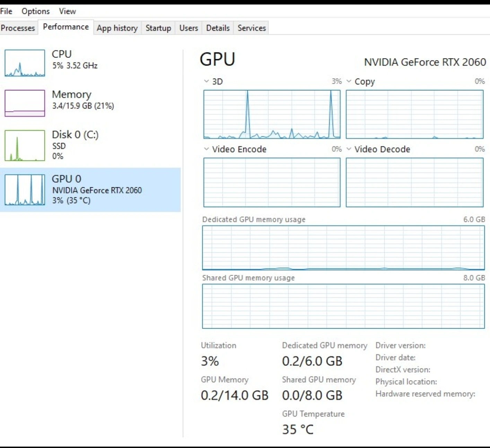Click the NVIDIA GeForce RTX 2060 heading
The height and width of the screenshot is (448, 490).
(x=425, y=62)
